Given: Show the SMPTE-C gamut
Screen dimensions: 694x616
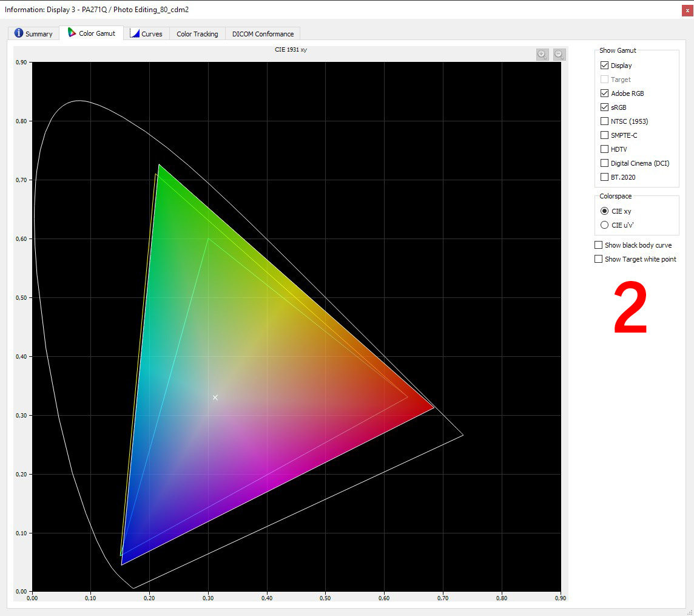Looking at the screenshot, I should tap(604, 135).
